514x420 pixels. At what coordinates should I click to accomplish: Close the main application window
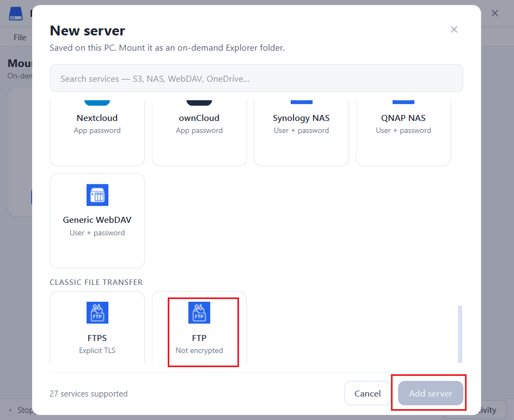(x=495, y=13)
